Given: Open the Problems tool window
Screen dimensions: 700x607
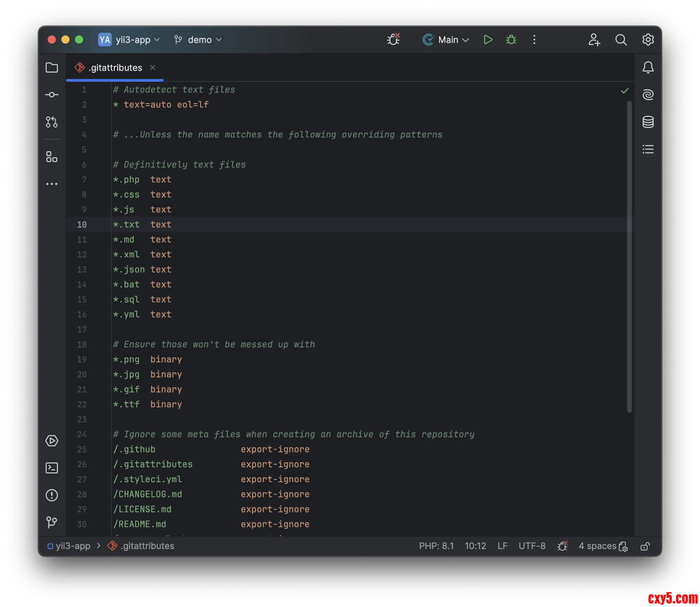Looking at the screenshot, I should point(52,495).
